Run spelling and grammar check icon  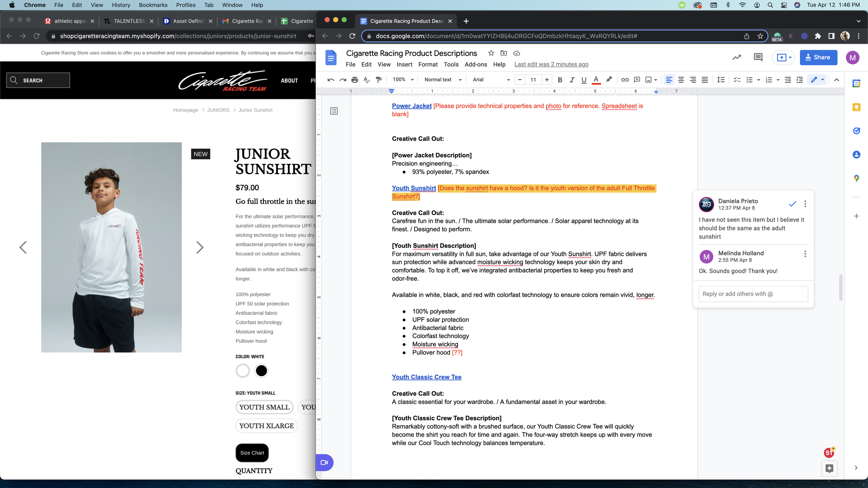pyautogui.click(x=366, y=80)
